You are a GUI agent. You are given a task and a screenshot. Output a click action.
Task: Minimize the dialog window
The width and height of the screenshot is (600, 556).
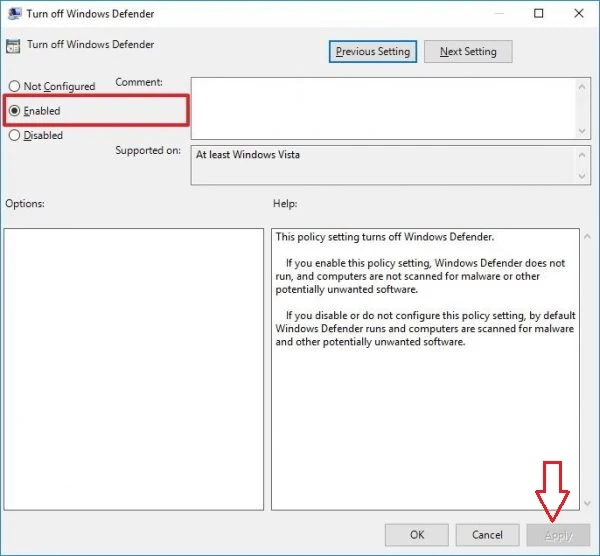(499, 13)
